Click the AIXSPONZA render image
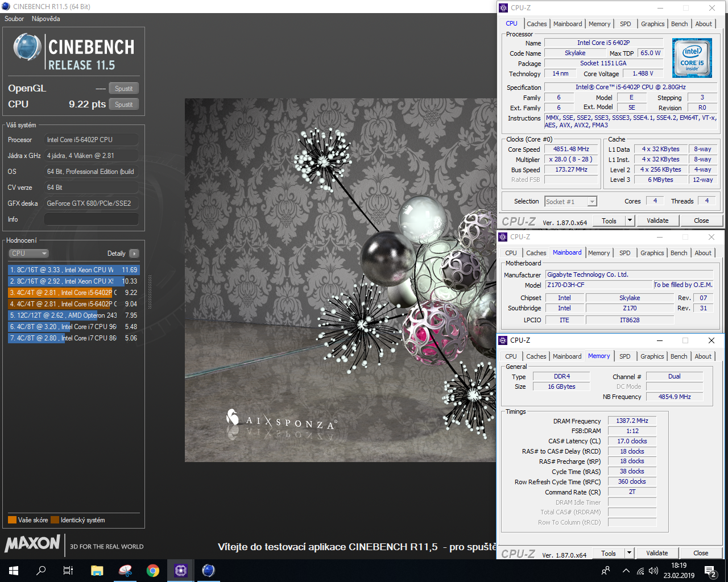 click(340, 280)
